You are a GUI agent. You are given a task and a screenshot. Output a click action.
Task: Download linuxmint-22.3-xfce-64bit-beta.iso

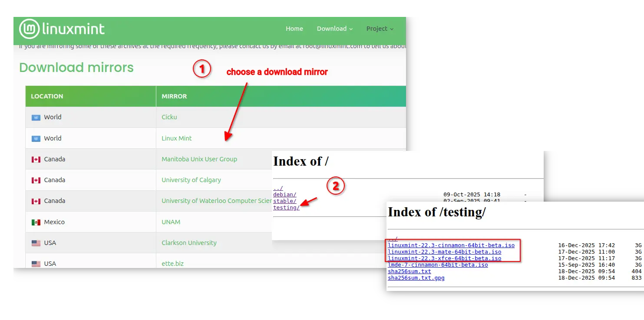[x=444, y=258]
